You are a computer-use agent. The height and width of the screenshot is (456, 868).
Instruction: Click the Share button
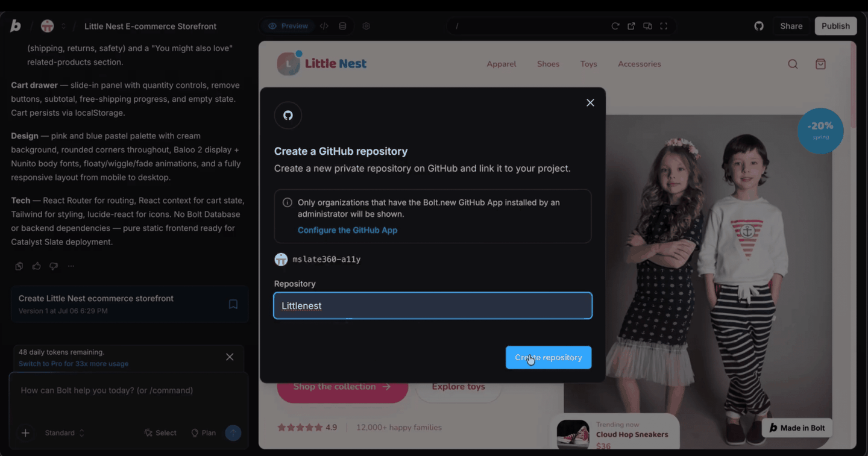click(x=791, y=26)
